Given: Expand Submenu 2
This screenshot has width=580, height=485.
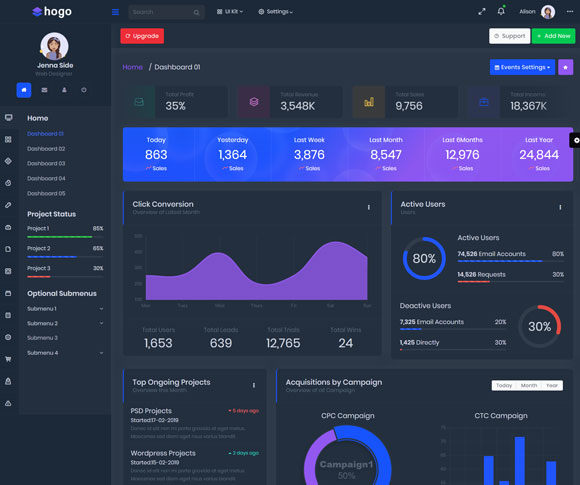Looking at the screenshot, I should click(x=65, y=323).
